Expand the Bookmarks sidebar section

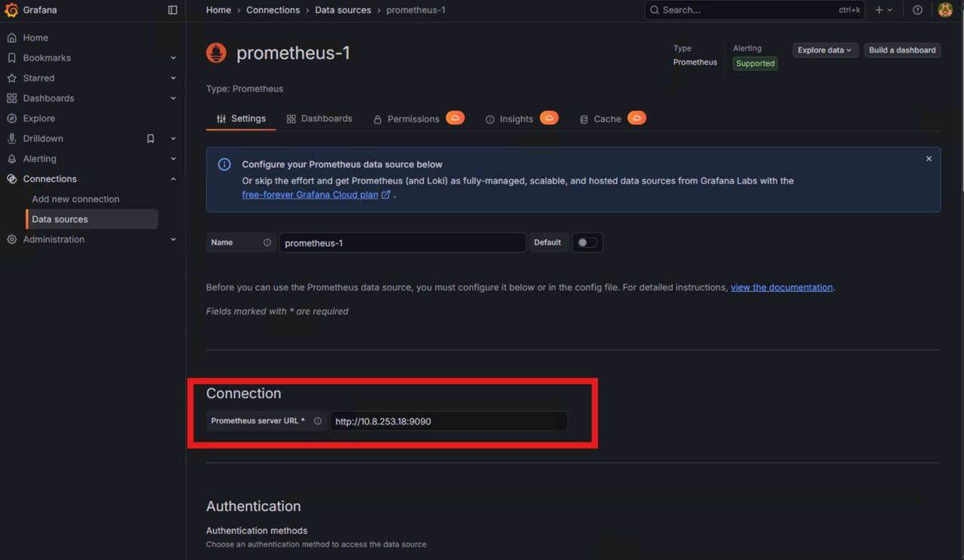[173, 58]
